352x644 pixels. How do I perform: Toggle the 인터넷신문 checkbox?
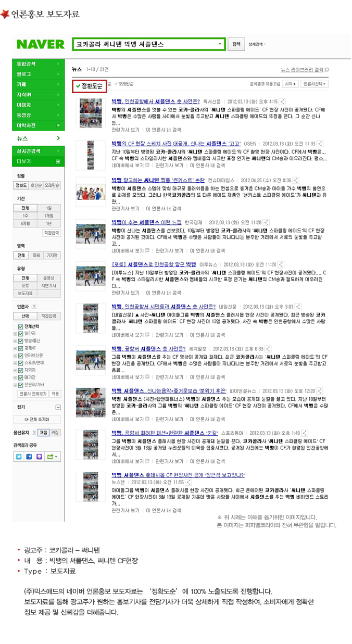point(21,355)
